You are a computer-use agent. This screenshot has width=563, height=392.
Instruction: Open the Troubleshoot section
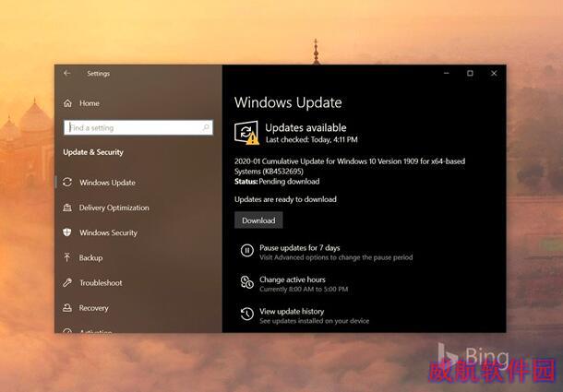tap(101, 283)
